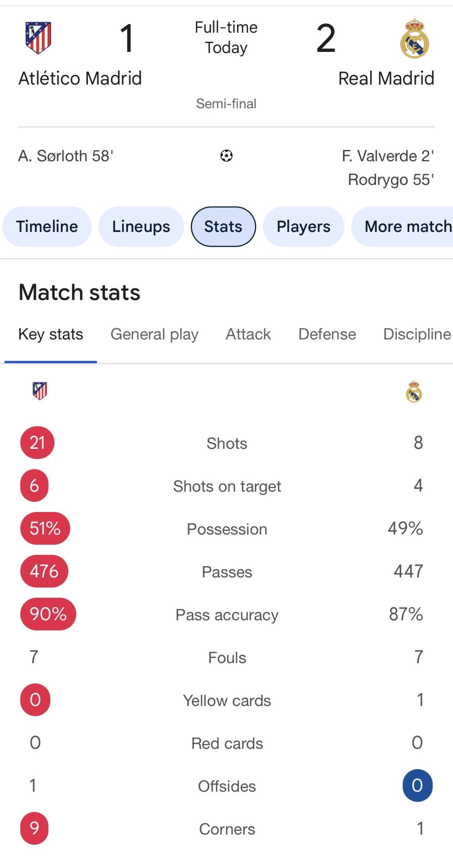Screen dimensions: 453x868
Task: Select the Key stats sub-tab
Action: coord(51,334)
